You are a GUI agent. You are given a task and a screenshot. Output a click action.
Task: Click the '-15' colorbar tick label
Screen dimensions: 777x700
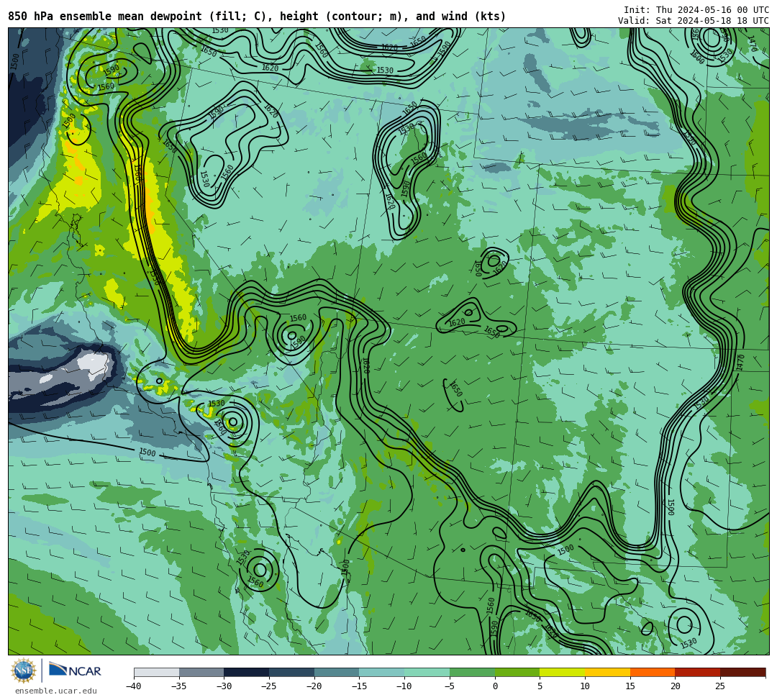pyautogui.click(x=359, y=686)
